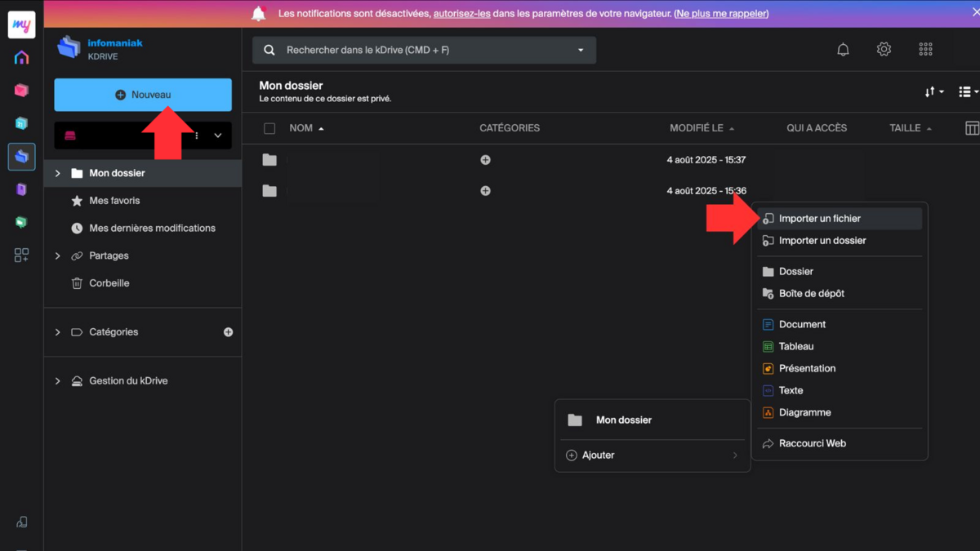Click the infomaniak kDrive logo
Image resolution: width=980 pixels, height=551 pixels.
(x=100, y=49)
